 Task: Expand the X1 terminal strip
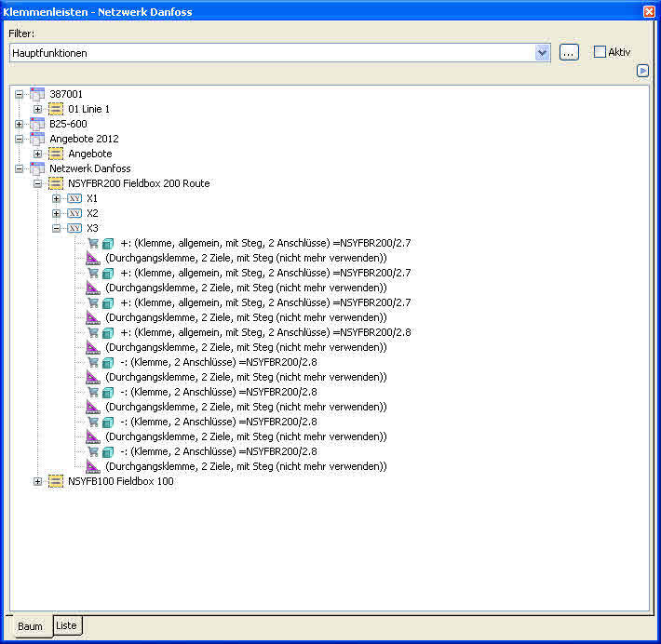56,198
